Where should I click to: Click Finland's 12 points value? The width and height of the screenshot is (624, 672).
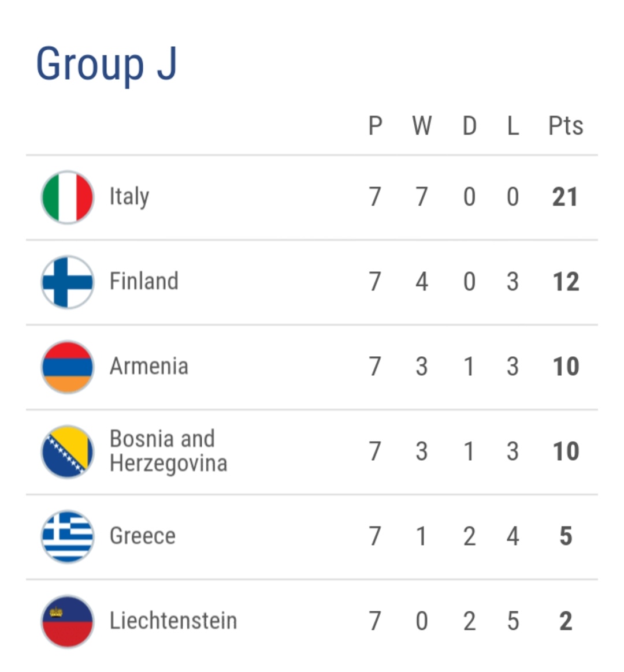coord(565,282)
